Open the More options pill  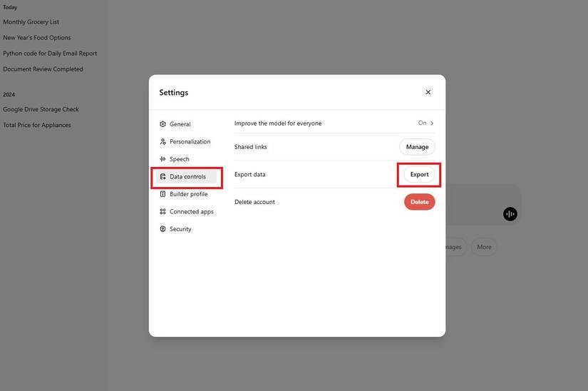pos(484,247)
